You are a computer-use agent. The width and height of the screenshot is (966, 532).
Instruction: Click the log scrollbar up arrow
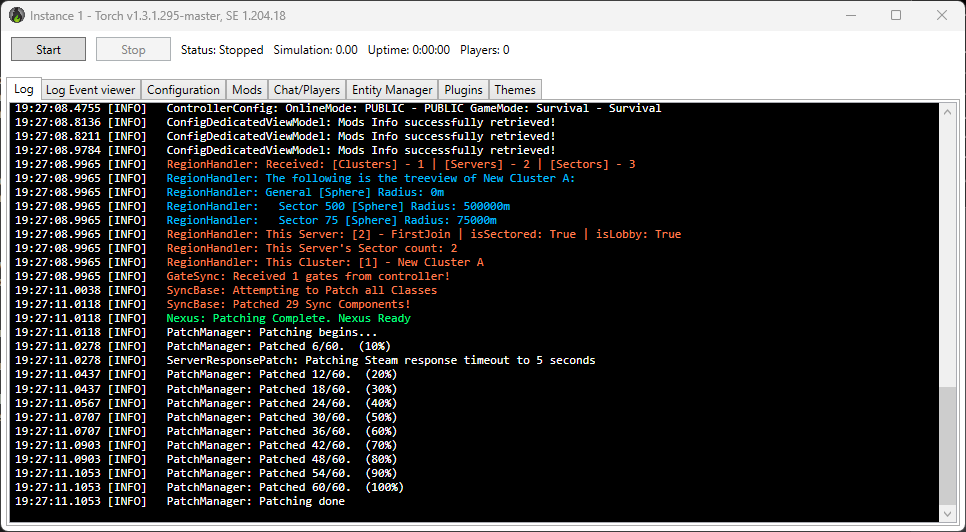click(x=949, y=111)
